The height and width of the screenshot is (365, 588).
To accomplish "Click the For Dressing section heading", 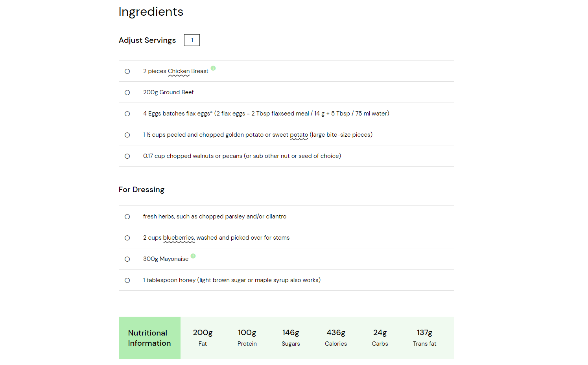I will pos(142,189).
